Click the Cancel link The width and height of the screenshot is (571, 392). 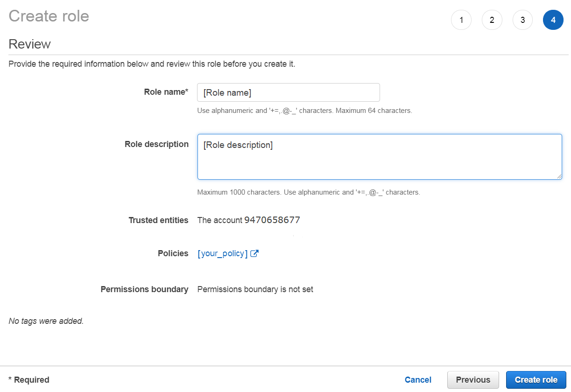point(418,379)
